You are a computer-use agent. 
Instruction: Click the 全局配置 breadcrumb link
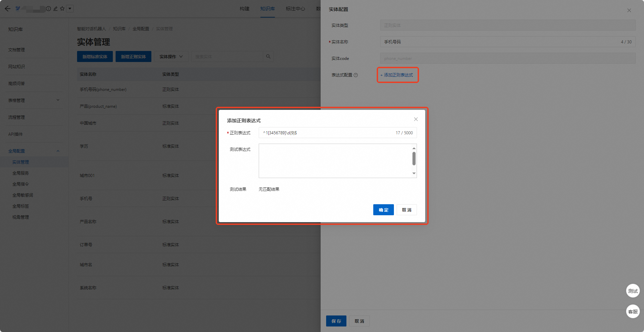pyautogui.click(x=141, y=29)
